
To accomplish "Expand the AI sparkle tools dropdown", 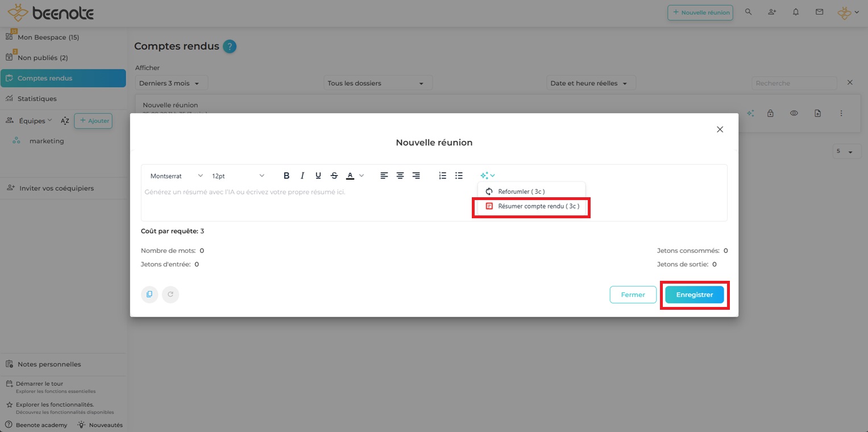I will 487,176.
